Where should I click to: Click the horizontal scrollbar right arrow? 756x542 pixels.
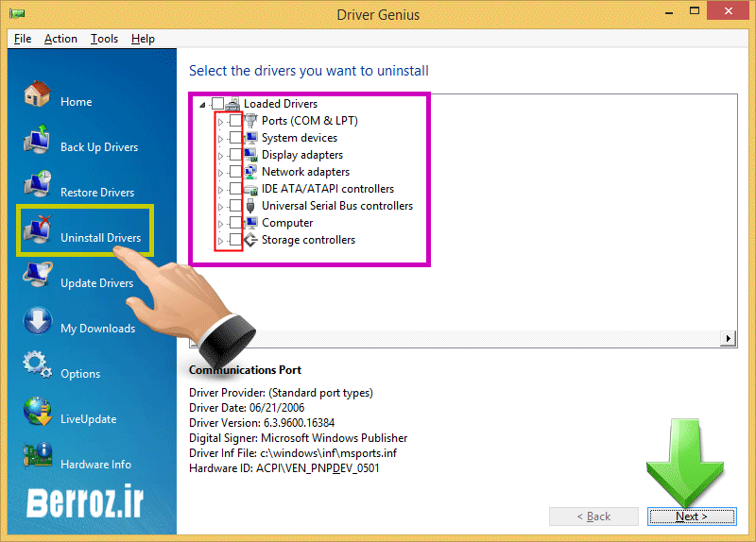point(728,339)
